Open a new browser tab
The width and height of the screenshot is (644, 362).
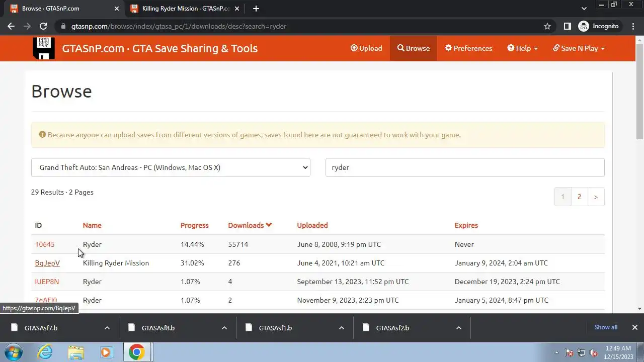256,9
